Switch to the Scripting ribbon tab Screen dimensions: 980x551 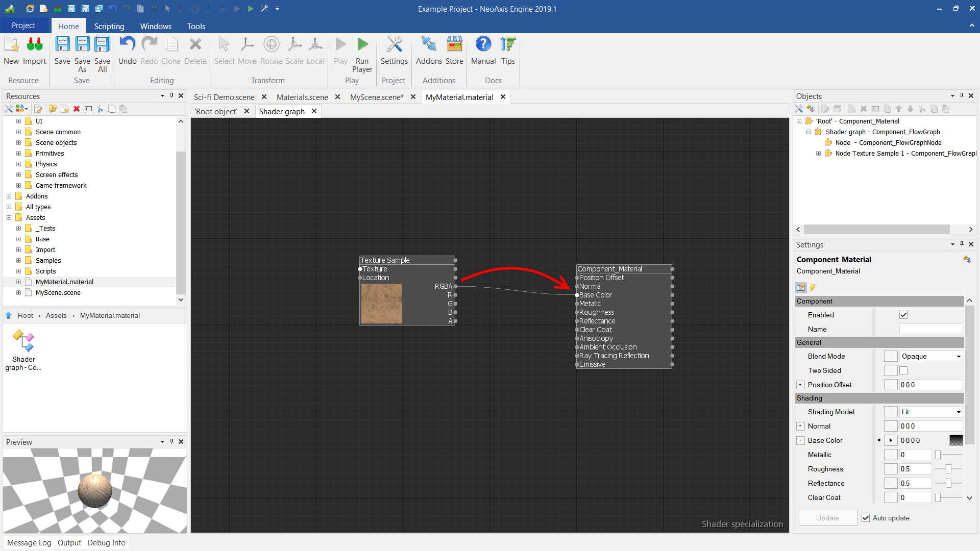[109, 26]
